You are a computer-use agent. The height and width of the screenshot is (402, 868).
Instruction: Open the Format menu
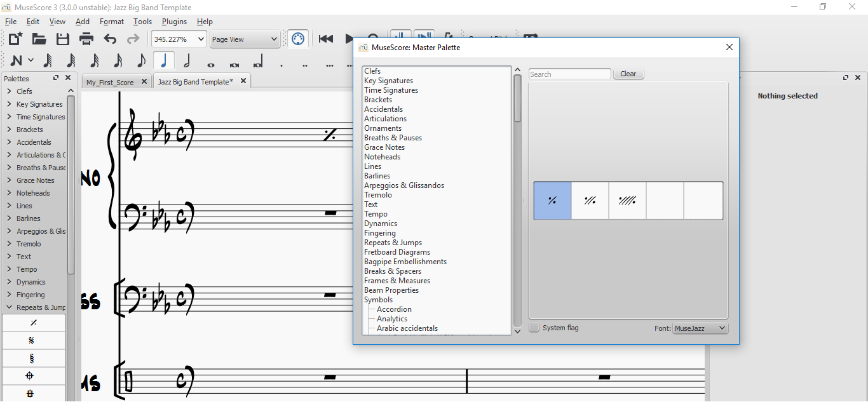click(x=112, y=22)
